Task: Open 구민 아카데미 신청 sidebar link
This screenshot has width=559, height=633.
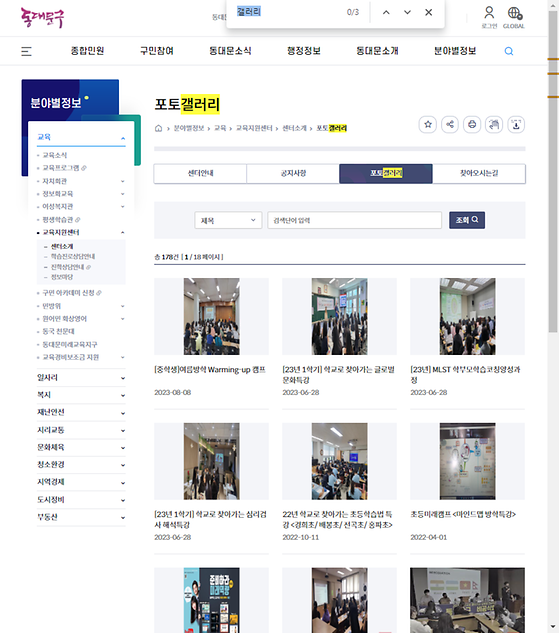Action: point(72,293)
